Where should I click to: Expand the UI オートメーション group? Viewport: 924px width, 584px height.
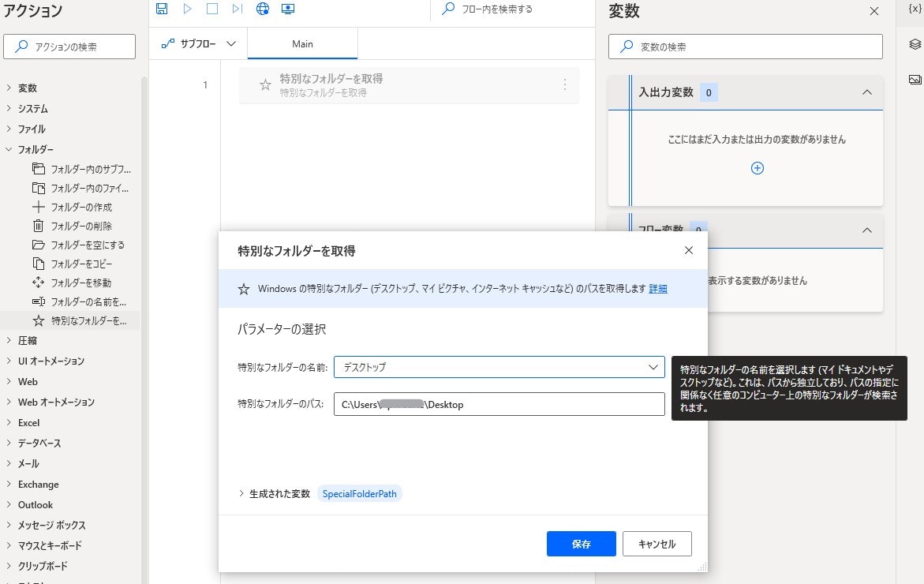(x=9, y=361)
